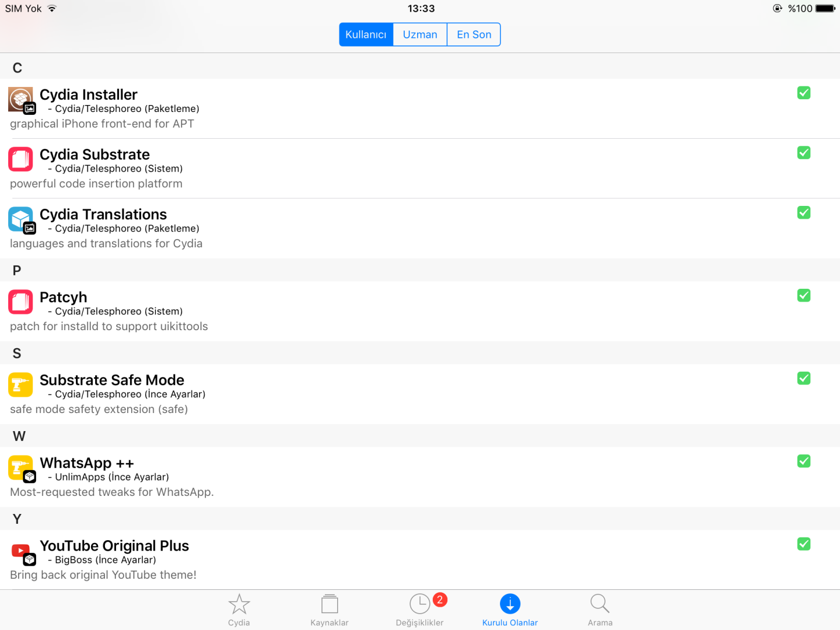Tap 'Most-requested tweaks for WhatsApp.' text

112,492
